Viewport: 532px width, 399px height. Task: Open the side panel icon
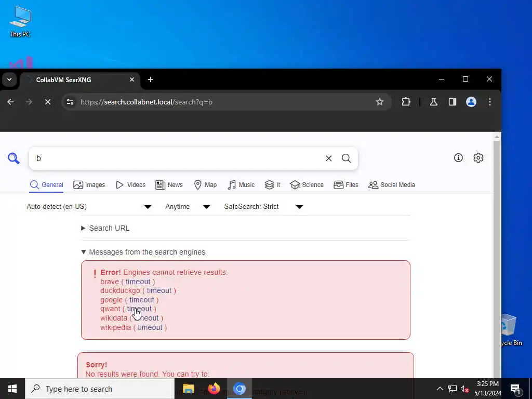453,102
